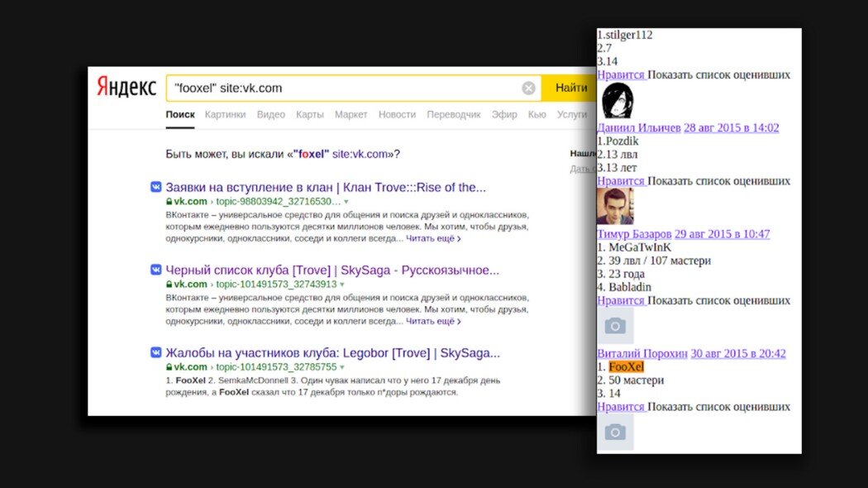The image size is (868, 488).
Task: Open the Карты tab
Action: (309, 115)
